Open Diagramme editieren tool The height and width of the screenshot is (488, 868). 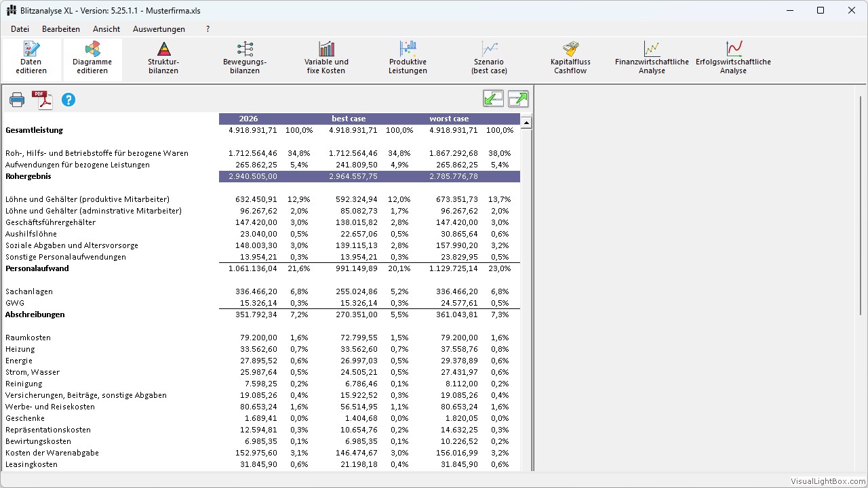click(93, 58)
